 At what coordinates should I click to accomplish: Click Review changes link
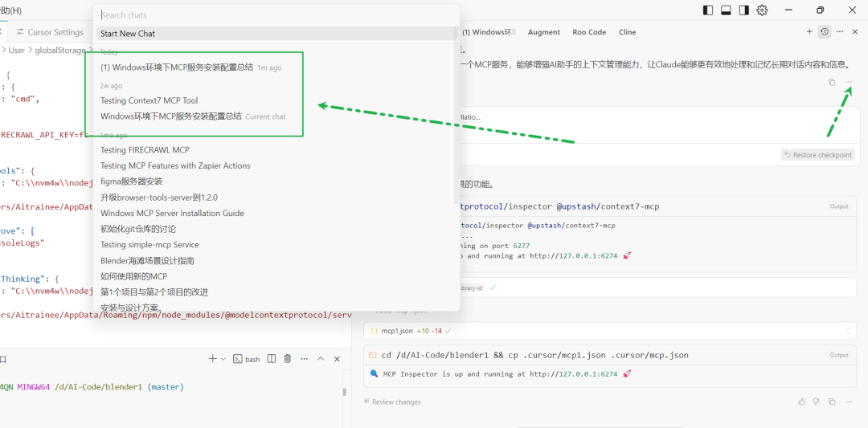[392, 402]
